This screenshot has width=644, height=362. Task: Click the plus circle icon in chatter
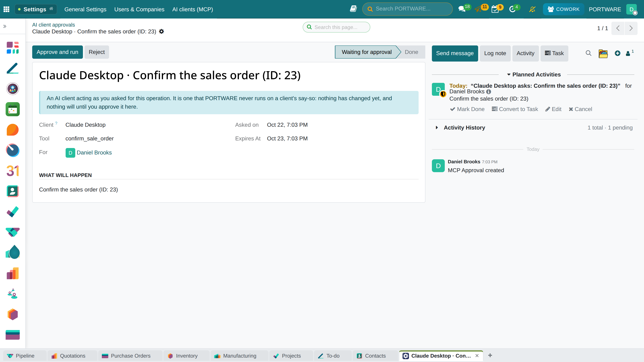point(617,53)
